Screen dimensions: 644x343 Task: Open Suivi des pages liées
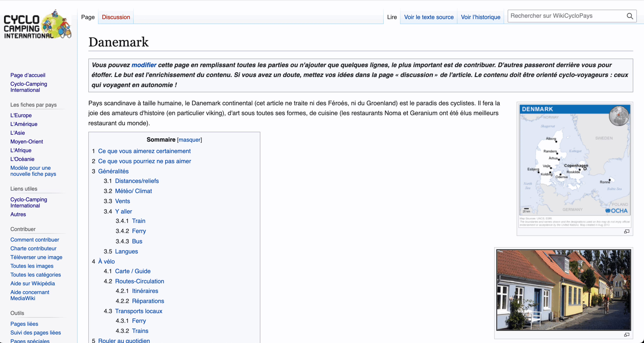click(36, 333)
